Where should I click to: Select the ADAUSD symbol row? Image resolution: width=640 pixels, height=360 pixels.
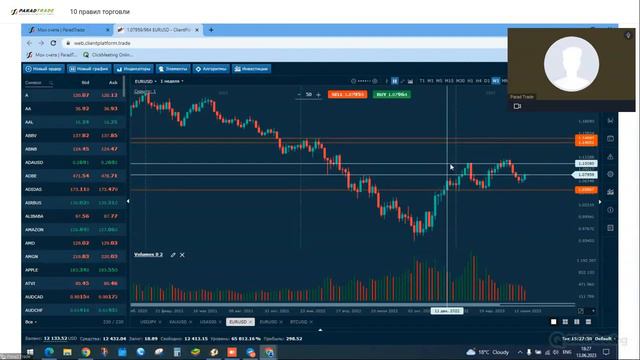(73, 162)
